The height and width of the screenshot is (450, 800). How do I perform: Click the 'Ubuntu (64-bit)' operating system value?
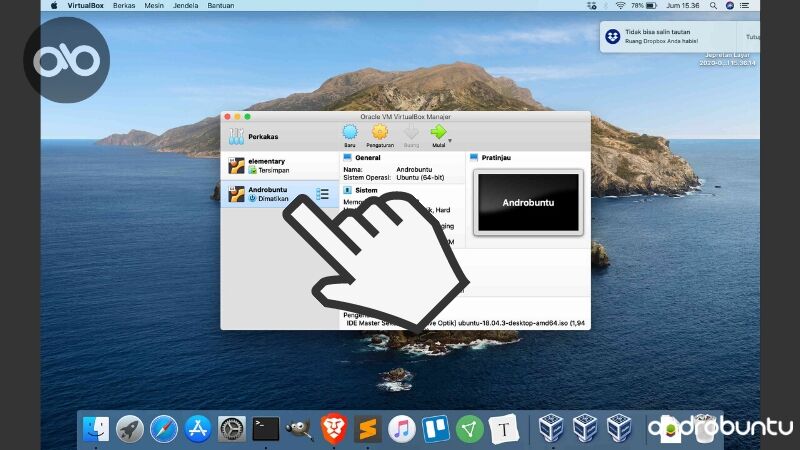pyautogui.click(x=420, y=178)
